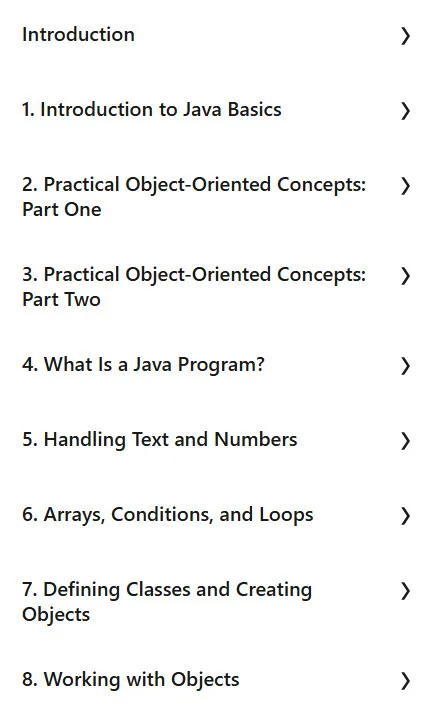Open chapter 6 Arrays, Conditions, and Loops

168,515
